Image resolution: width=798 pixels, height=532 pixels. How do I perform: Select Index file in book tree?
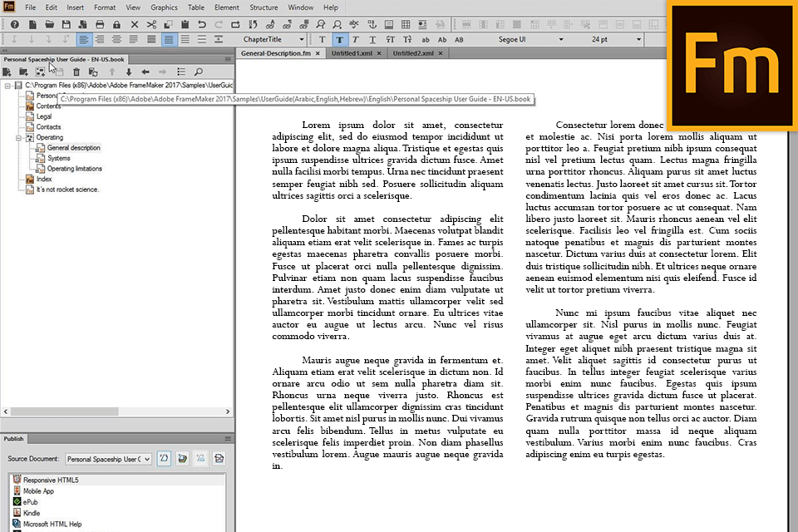point(44,180)
